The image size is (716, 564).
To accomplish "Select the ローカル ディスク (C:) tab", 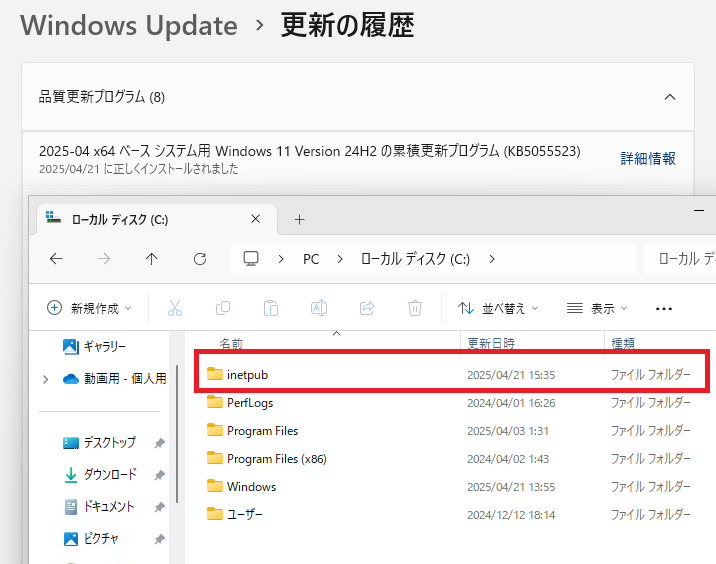I will click(155, 220).
